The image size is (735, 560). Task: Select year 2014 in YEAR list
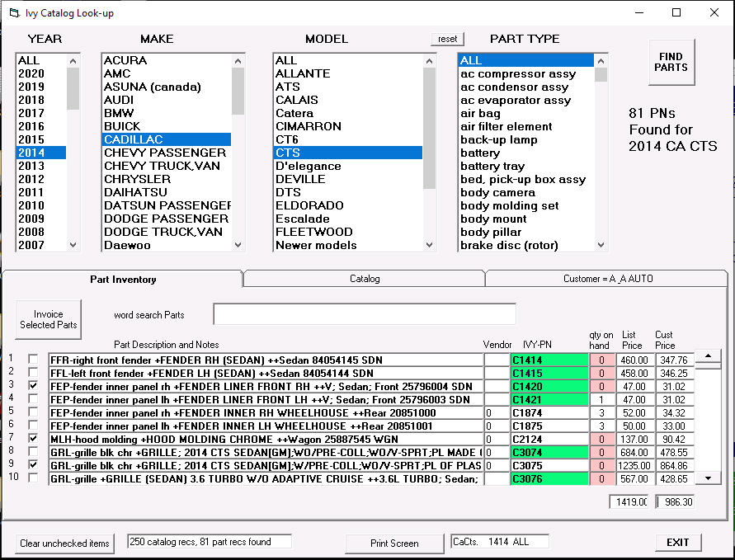(41, 153)
